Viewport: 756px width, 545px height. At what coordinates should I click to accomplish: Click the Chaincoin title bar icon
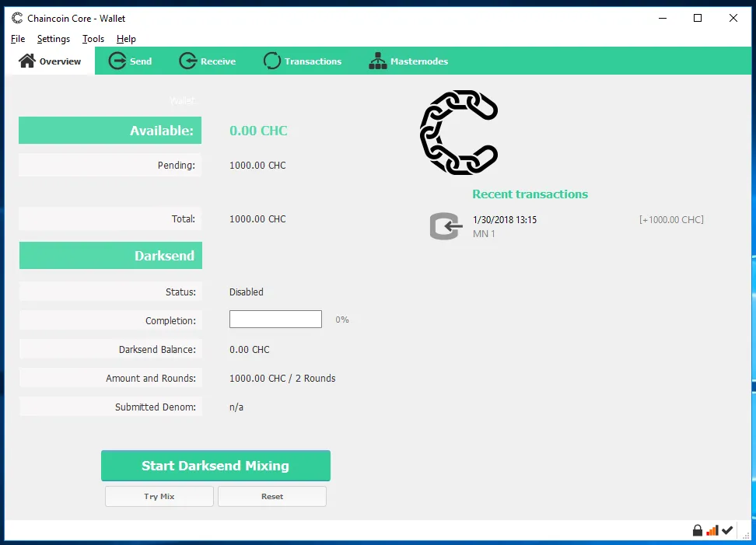pyautogui.click(x=17, y=19)
